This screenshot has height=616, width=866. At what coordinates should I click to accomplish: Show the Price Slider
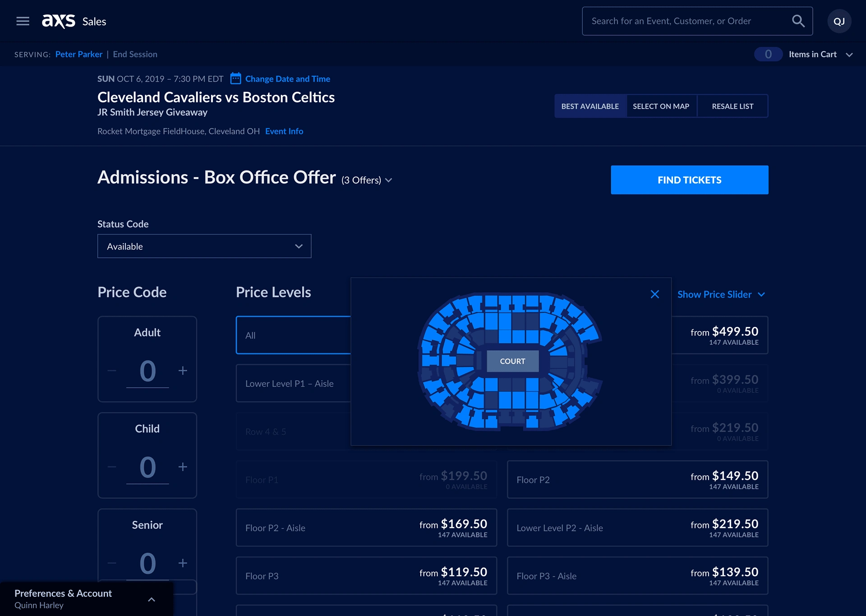(720, 294)
